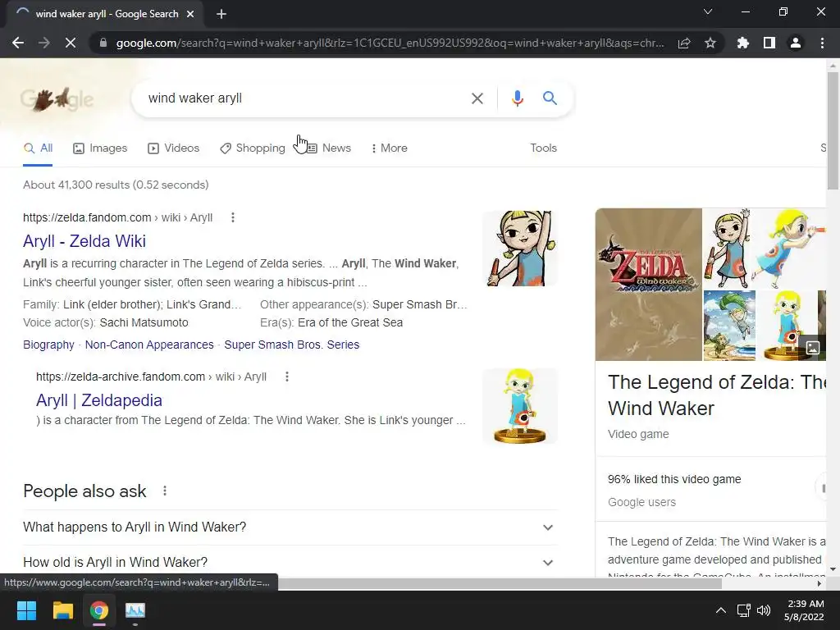Switch to News results
The width and height of the screenshot is (840, 630).
(328, 148)
